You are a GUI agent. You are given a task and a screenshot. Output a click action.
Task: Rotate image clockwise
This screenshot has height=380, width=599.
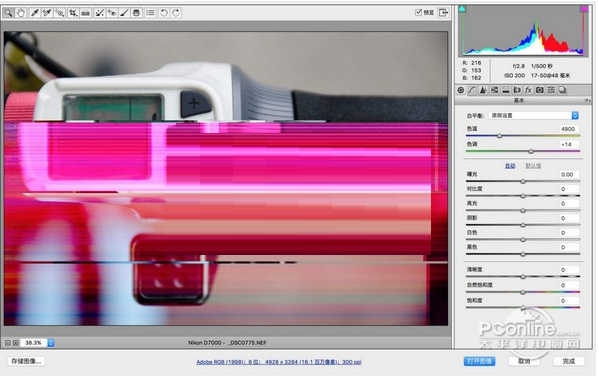(x=176, y=13)
